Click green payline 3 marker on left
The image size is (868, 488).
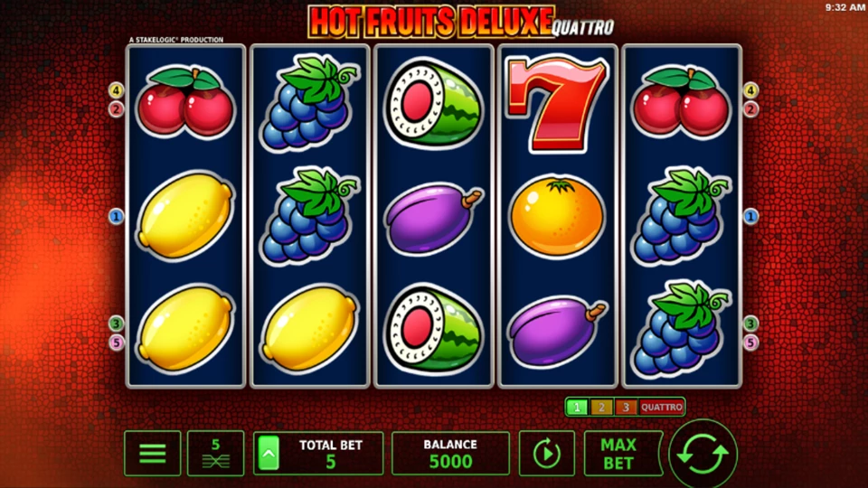(x=116, y=324)
